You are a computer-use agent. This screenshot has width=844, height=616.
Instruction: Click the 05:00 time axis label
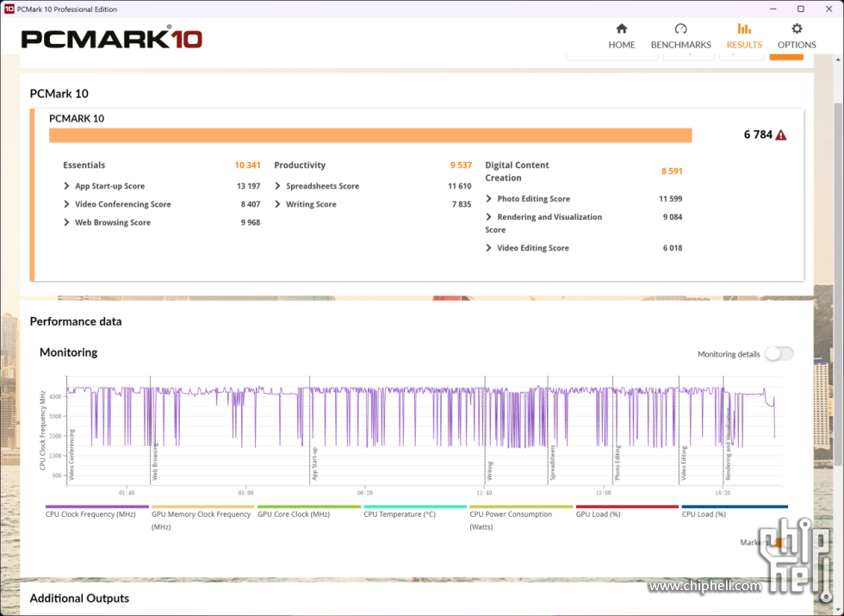tap(245, 493)
